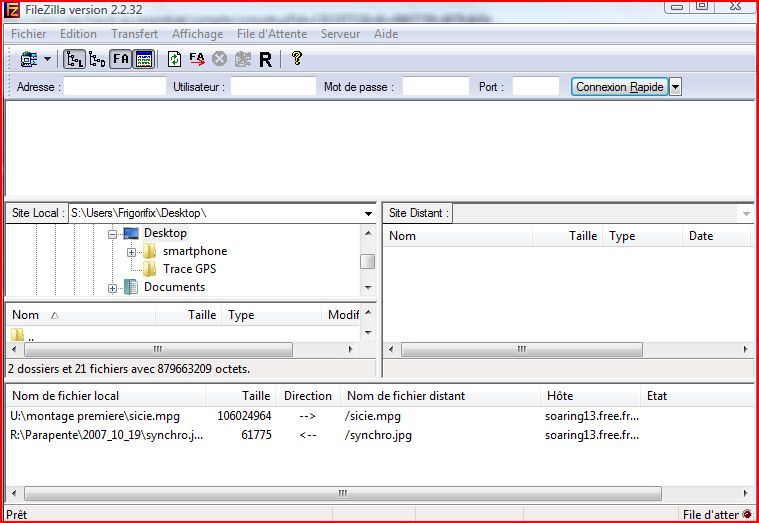The height and width of the screenshot is (523, 759).
Task: Select the Trace GPS folder
Action: point(189,269)
